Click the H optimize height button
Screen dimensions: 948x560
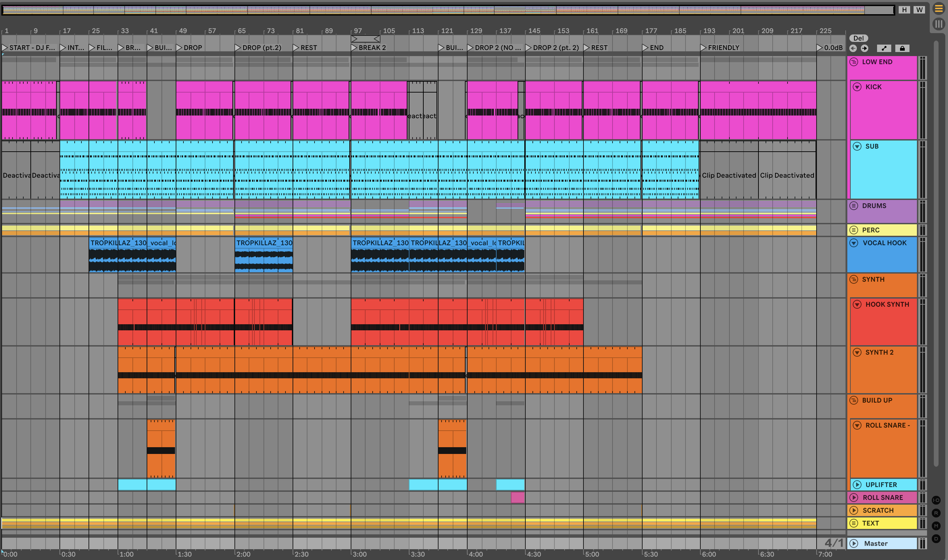tap(904, 10)
